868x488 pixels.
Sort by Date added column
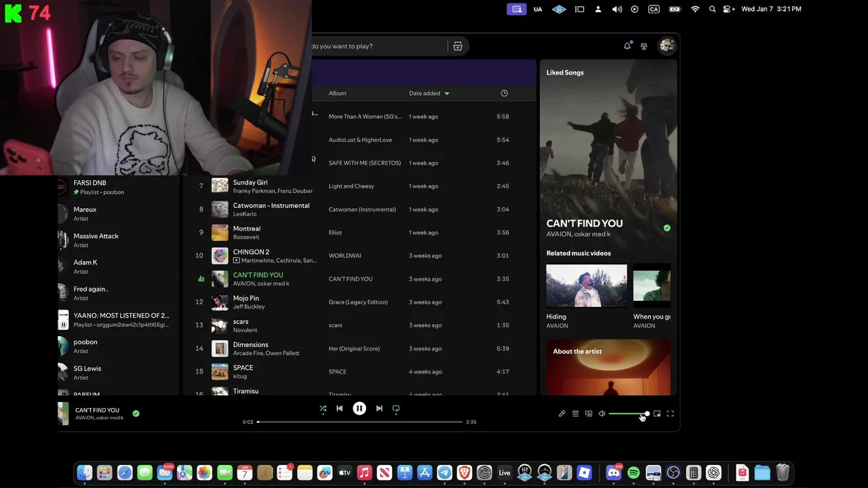(429, 93)
